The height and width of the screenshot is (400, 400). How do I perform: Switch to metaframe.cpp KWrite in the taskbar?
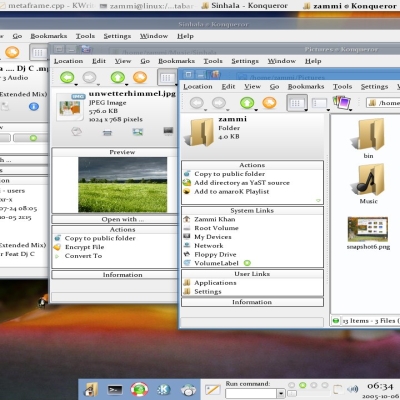click(46, 6)
